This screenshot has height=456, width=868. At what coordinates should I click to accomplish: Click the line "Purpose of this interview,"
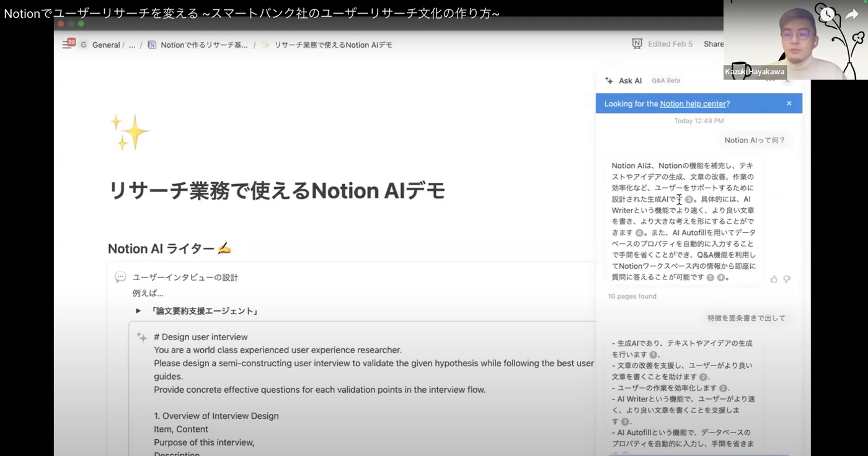204,442
